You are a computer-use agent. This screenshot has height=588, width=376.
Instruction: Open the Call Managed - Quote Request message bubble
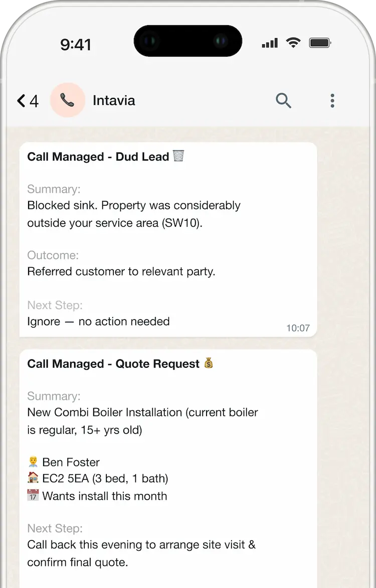pyautogui.click(x=168, y=452)
